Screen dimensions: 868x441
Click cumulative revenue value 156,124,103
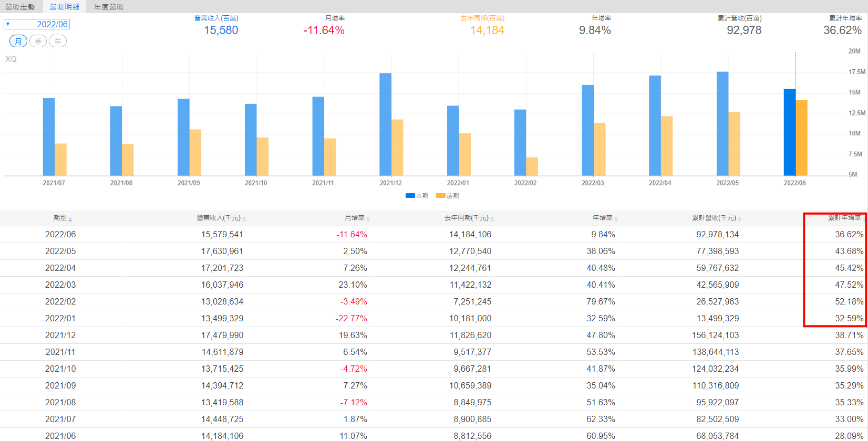[716, 335]
